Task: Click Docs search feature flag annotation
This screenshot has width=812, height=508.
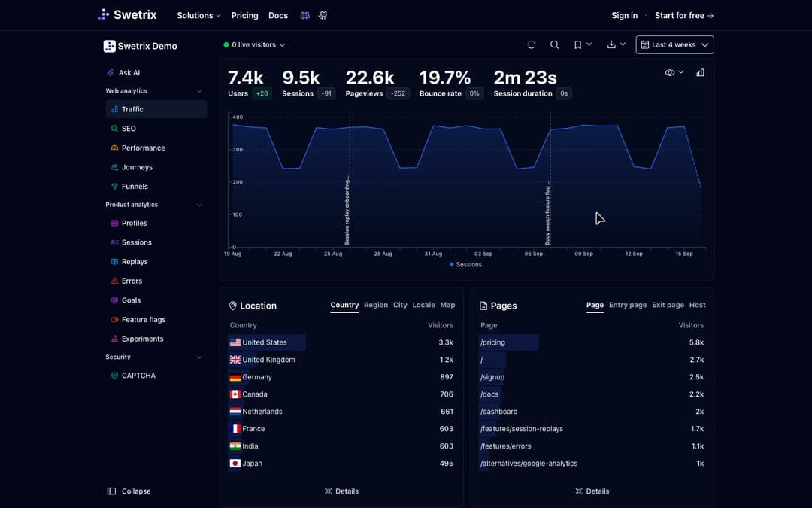Action: click(x=548, y=216)
